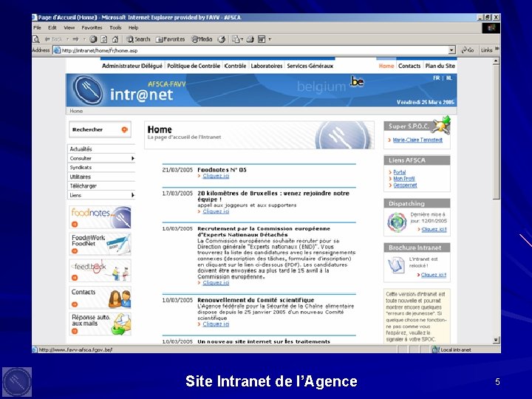Click the Super S.P.O.C. star icon
532x399 pixels.
(441, 125)
